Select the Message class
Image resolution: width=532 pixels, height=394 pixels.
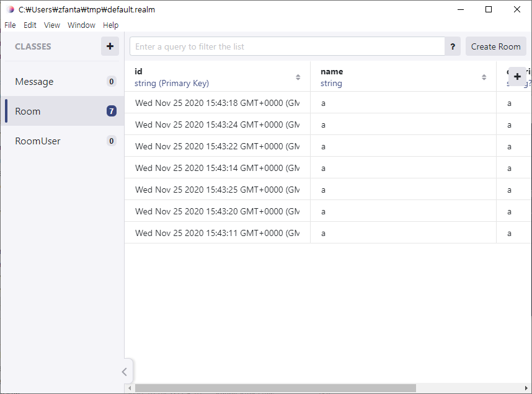[x=63, y=81]
